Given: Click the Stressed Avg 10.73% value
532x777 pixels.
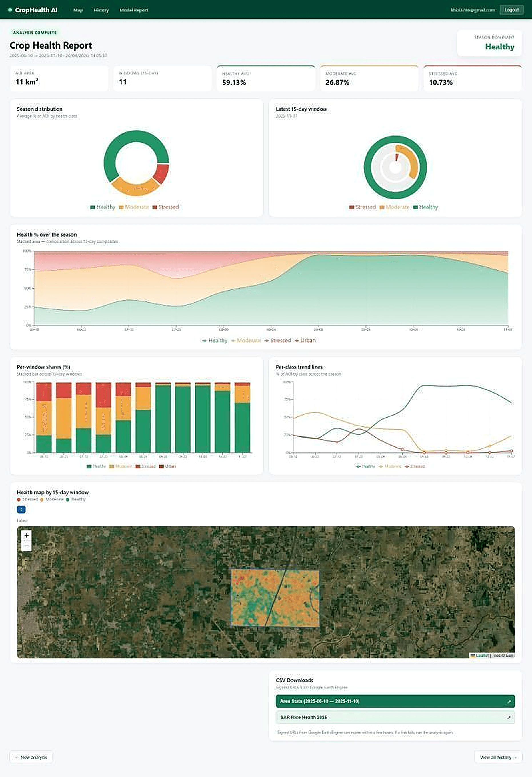Looking at the screenshot, I should (441, 83).
